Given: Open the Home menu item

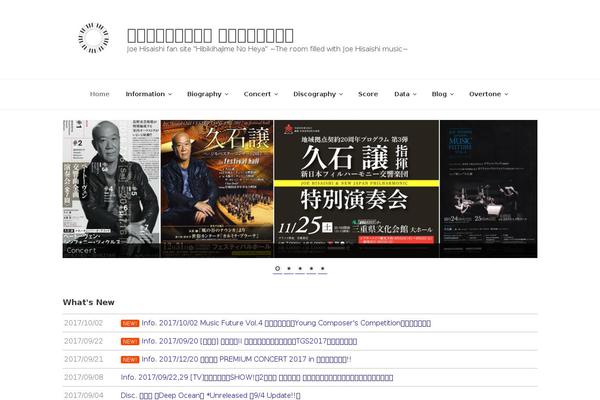Looking at the screenshot, I should pos(99,94).
